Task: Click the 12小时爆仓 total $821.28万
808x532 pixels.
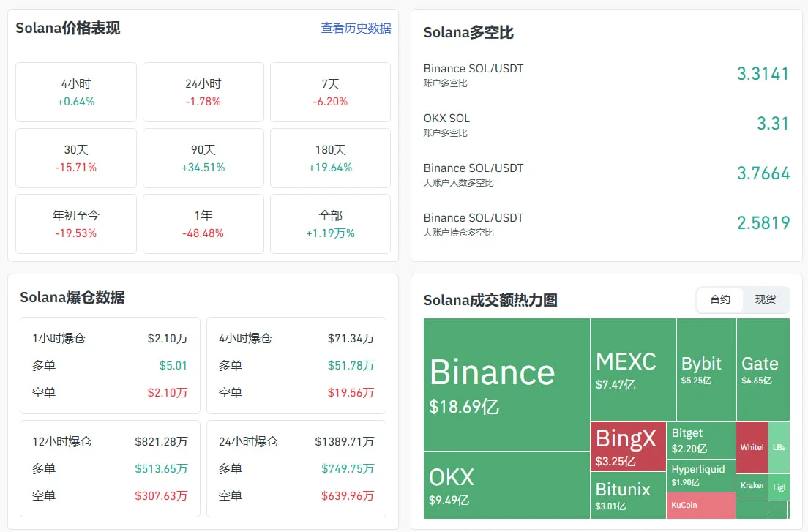Action: tap(161, 441)
